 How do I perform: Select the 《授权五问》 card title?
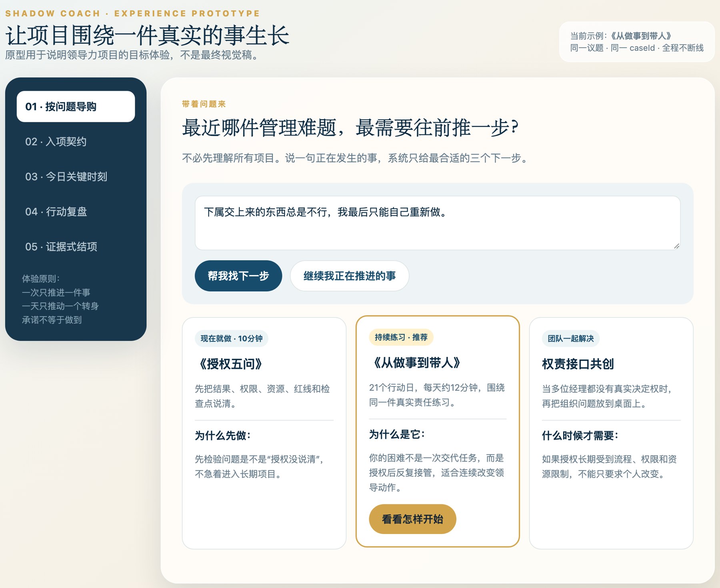[231, 364]
